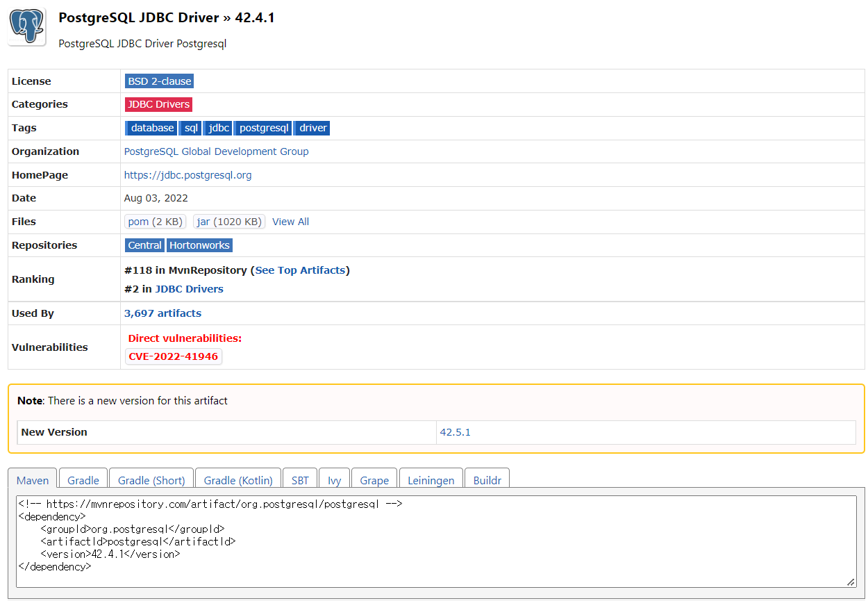The width and height of the screenshot is (868, 601).
Task: Click the Aug 03, 2022 date value
Action: [x=156, y=198]
